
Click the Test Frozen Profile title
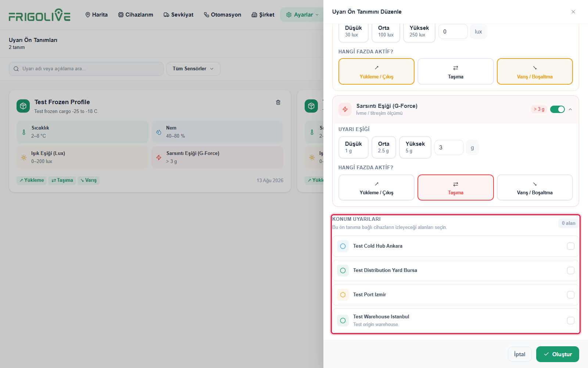[x=62, y=102]
